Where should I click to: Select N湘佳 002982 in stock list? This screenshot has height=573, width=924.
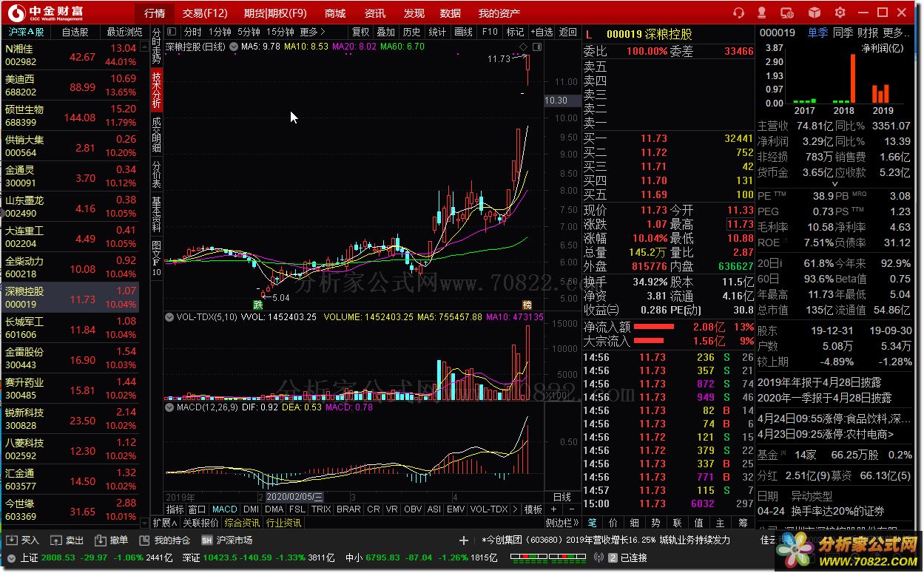point(70,55)
